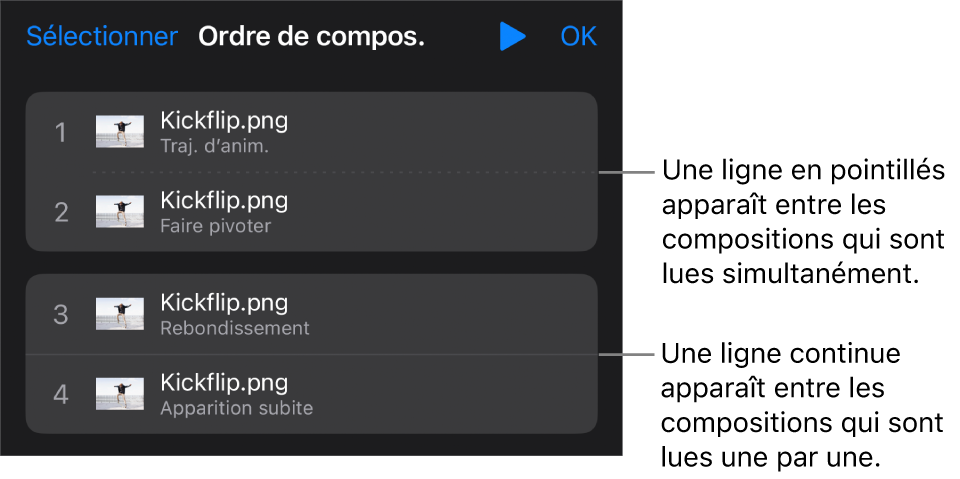The image size is (960, 479).
Task: Click build order number 2
Action: (x=61, y=212)
